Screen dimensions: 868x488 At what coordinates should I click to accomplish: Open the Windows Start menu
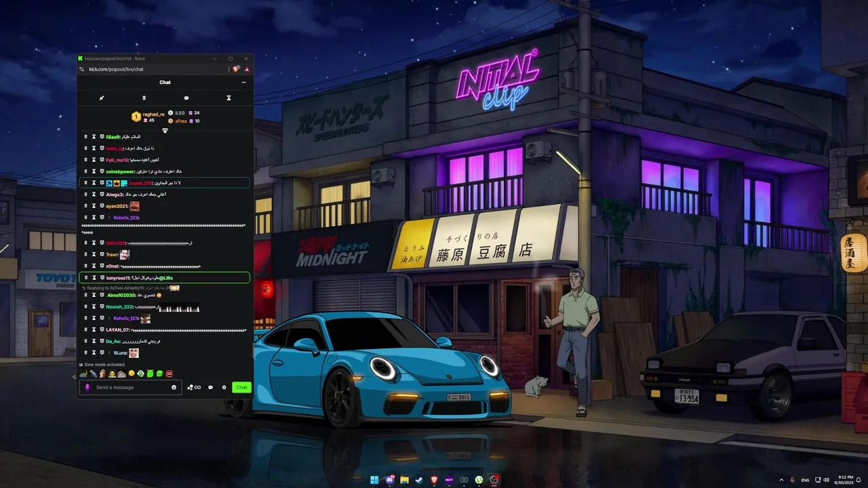coord(374,480)
